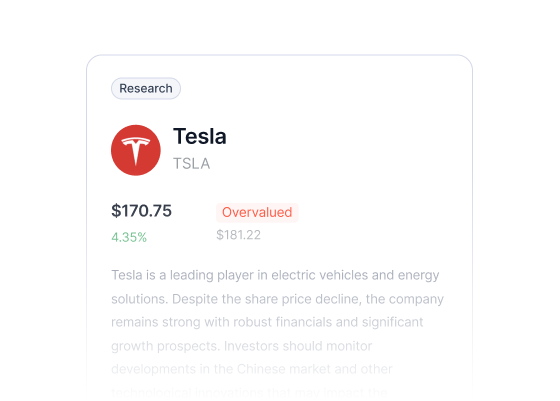Image resolution: width=560 pixels, height=401 pixels.
Task: Click the words 'should monitor' in the summary
Action: click(327, 346)
